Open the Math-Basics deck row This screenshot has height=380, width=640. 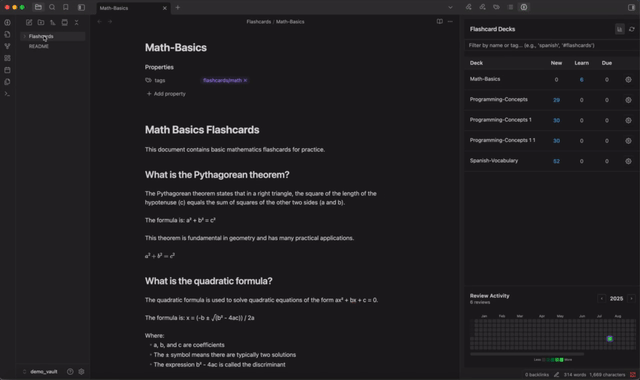tap(551, 80)
